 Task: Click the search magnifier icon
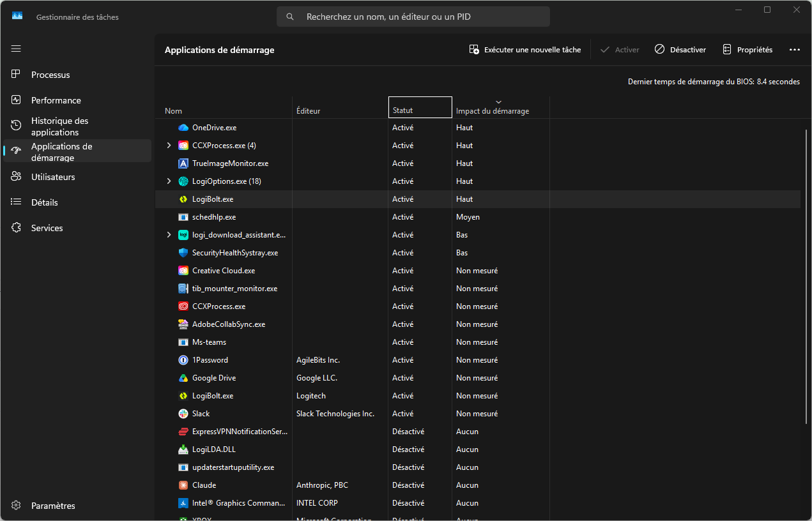point(290,17)
